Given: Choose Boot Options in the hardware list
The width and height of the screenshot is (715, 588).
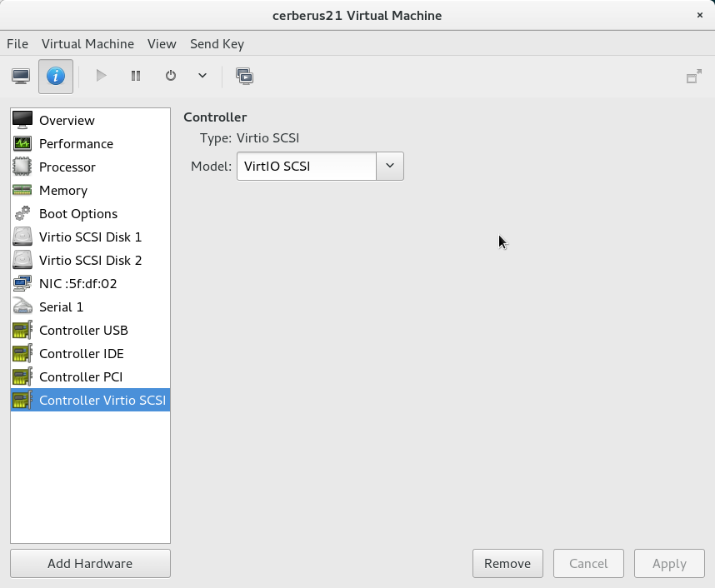Looking at the screenshot, I should click(78, 214).
